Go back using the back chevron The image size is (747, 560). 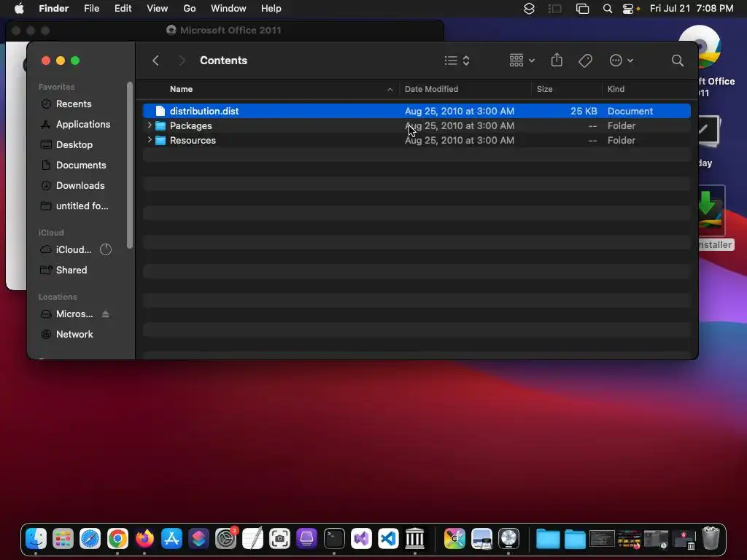(155, 61)
